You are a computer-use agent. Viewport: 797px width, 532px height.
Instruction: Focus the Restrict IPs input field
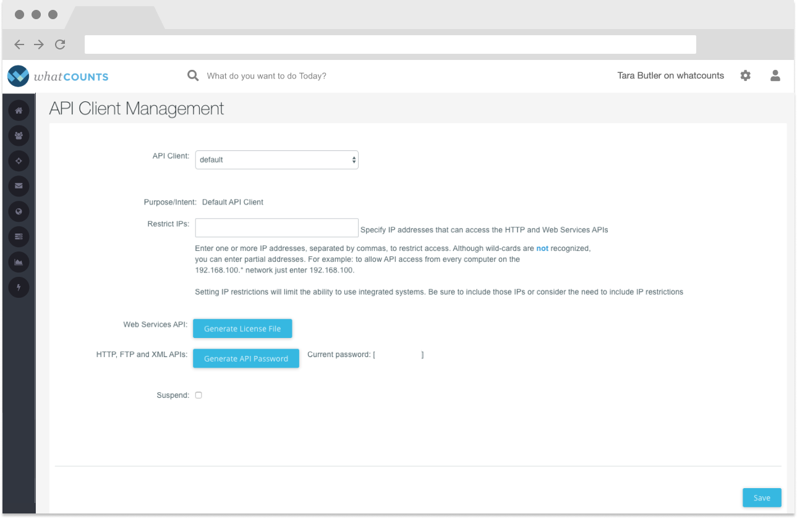(x=276, y=227)
